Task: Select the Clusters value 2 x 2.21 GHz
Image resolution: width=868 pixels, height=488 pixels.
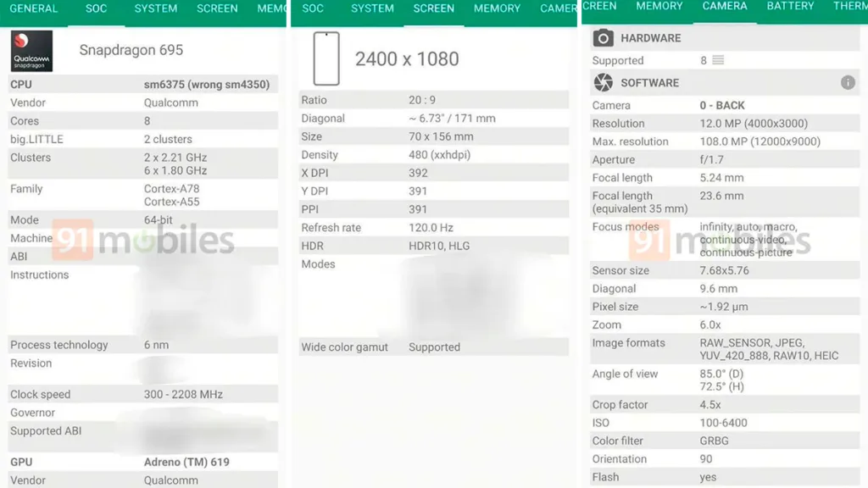Action: pyautogui.click(x=175, y=157)
